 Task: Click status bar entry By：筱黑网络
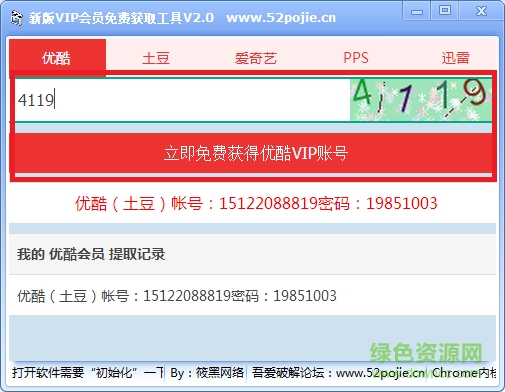point(207,372)
